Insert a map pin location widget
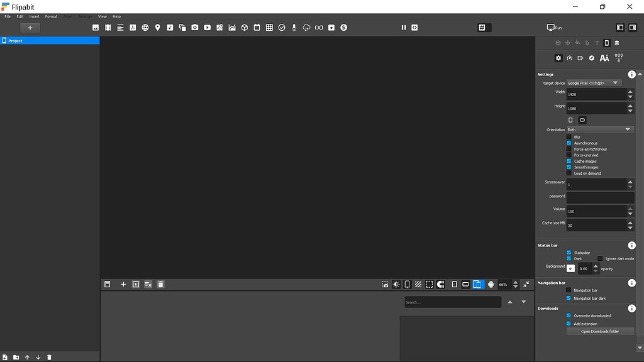The width and height of the screenshot is (644, 362). coord(157,28)
